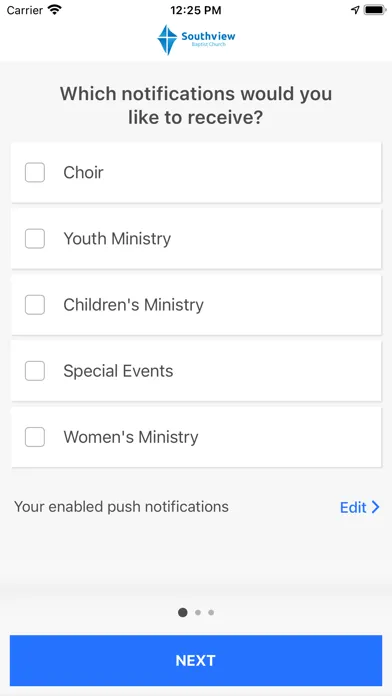Viewport: 392px width, 696px height.
Task: Select the first page indicator dot
Action: click(182, 613)
